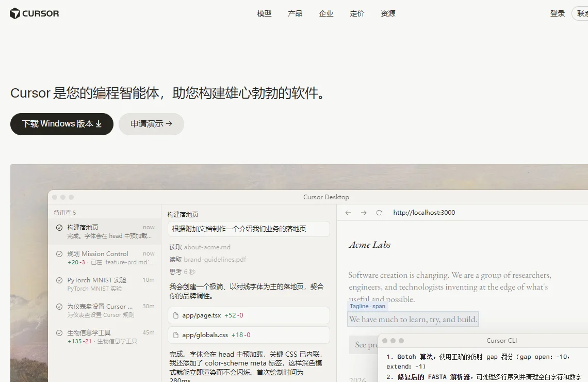Select the PyTorch MNIST 实验 task
The width and height of the screenshot is (588, 382).
tap(105, 284)
